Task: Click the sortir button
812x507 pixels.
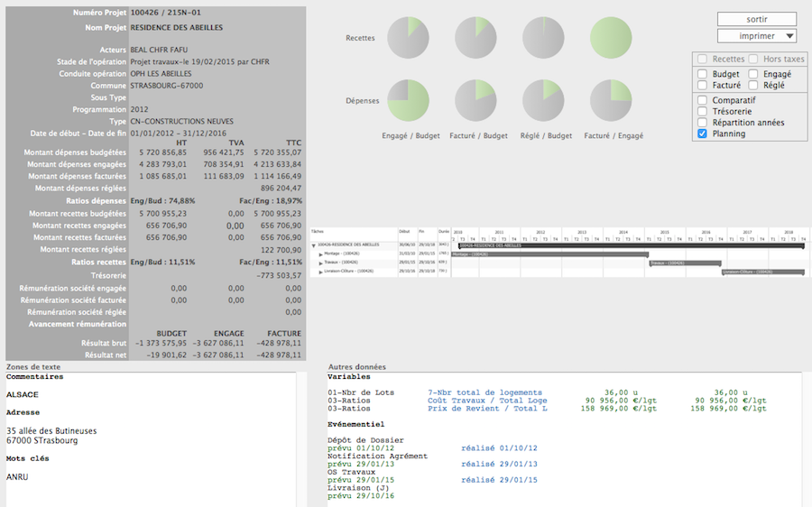Action: click(757, 19)
